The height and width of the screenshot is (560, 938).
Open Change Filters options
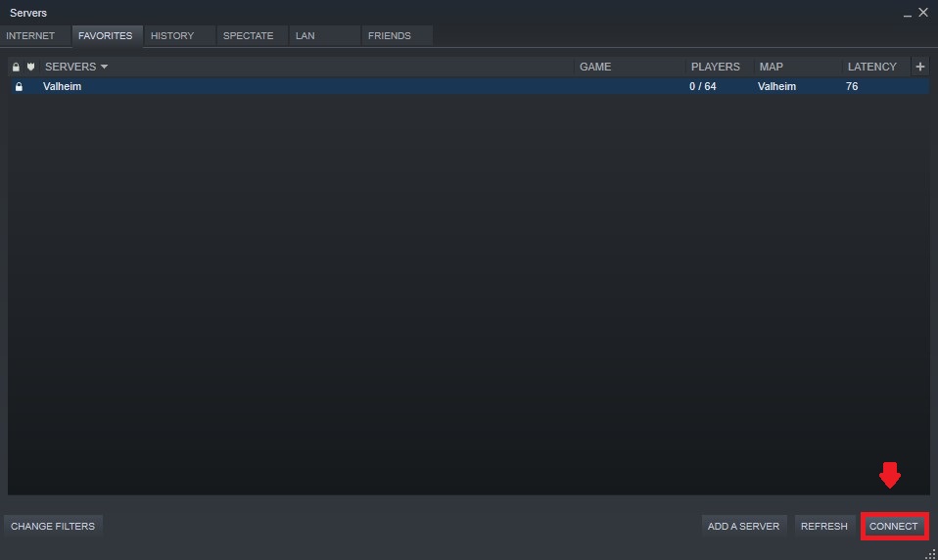[53, 527]
